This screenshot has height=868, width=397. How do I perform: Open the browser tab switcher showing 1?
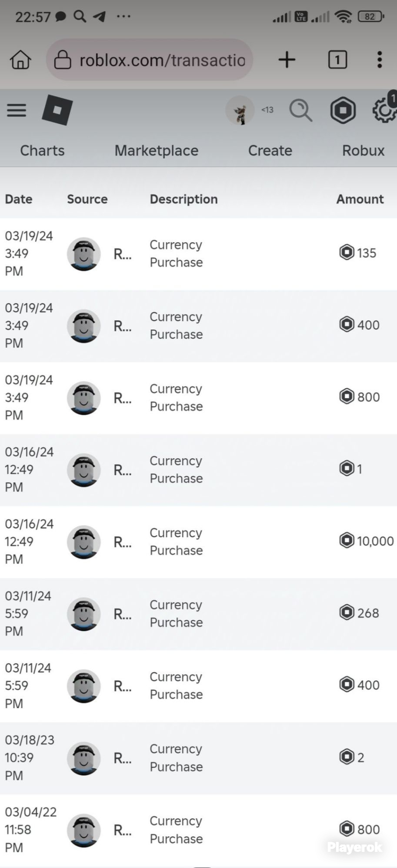coord(337,60)
